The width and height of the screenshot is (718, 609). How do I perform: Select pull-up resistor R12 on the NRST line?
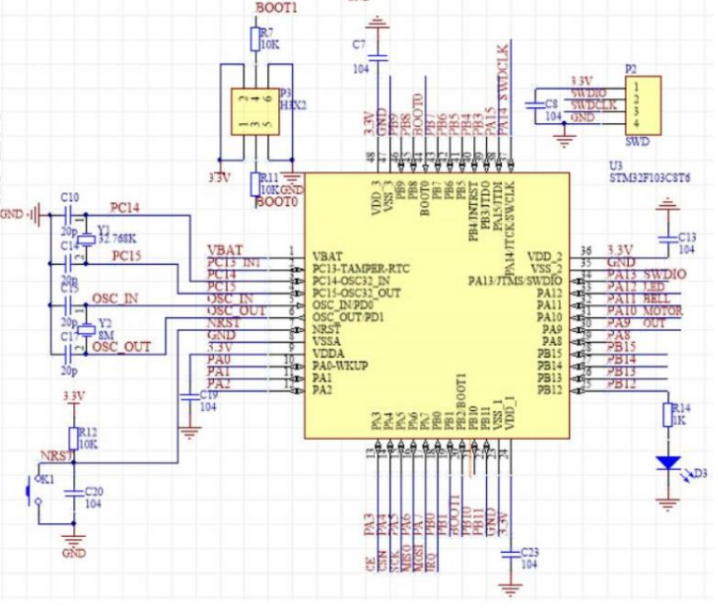click(73, 439)
